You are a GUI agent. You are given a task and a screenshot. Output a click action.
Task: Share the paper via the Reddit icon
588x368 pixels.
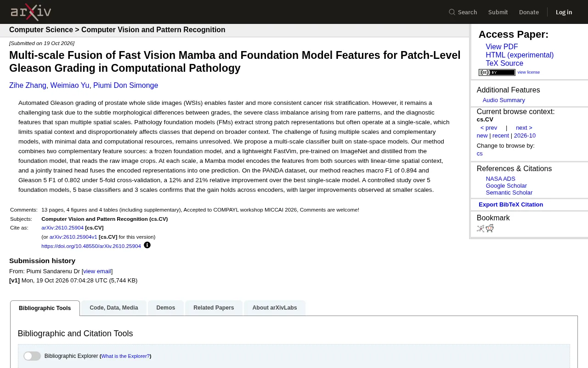pyautogui.click(x=490, y=229)
